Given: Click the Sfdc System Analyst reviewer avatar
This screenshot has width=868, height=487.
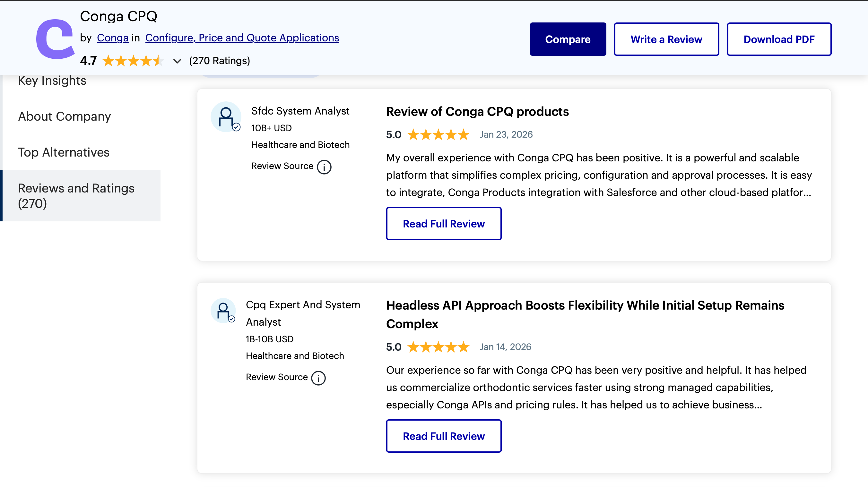Looking at the screenshot, I should click(x=226, y=117).
